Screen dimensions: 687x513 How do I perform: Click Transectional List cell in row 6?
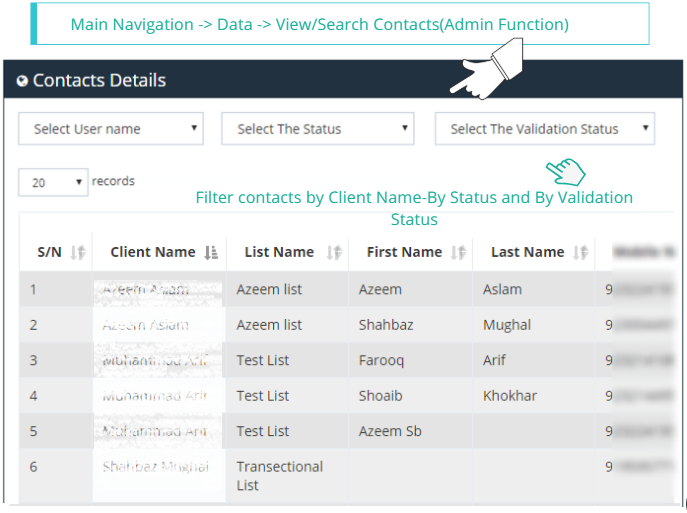point(279,476)
